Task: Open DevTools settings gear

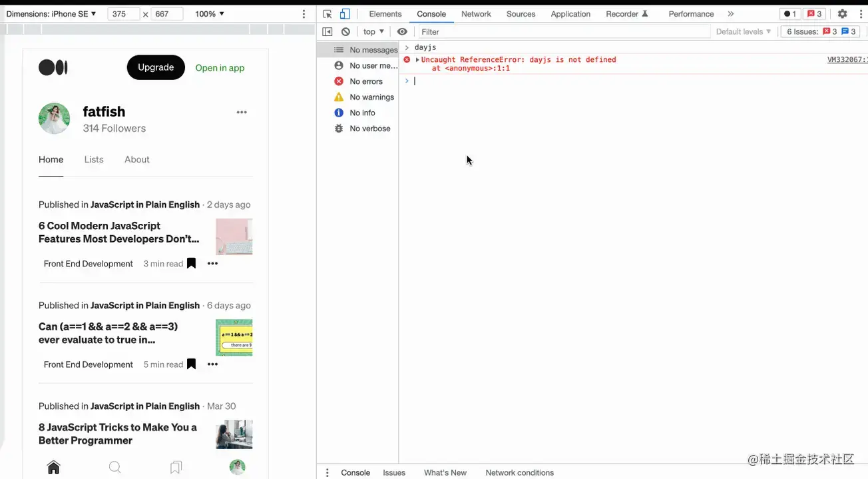Action: pos(843,14)
